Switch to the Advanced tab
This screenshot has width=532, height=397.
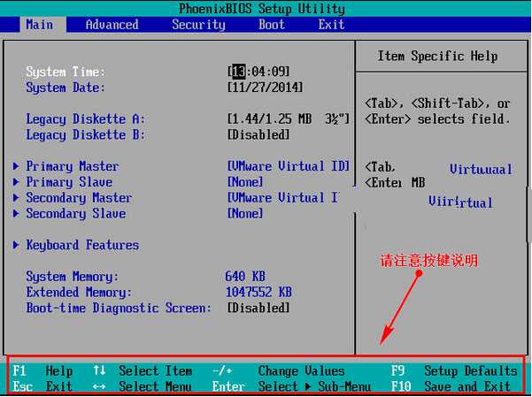click(112, 25)
